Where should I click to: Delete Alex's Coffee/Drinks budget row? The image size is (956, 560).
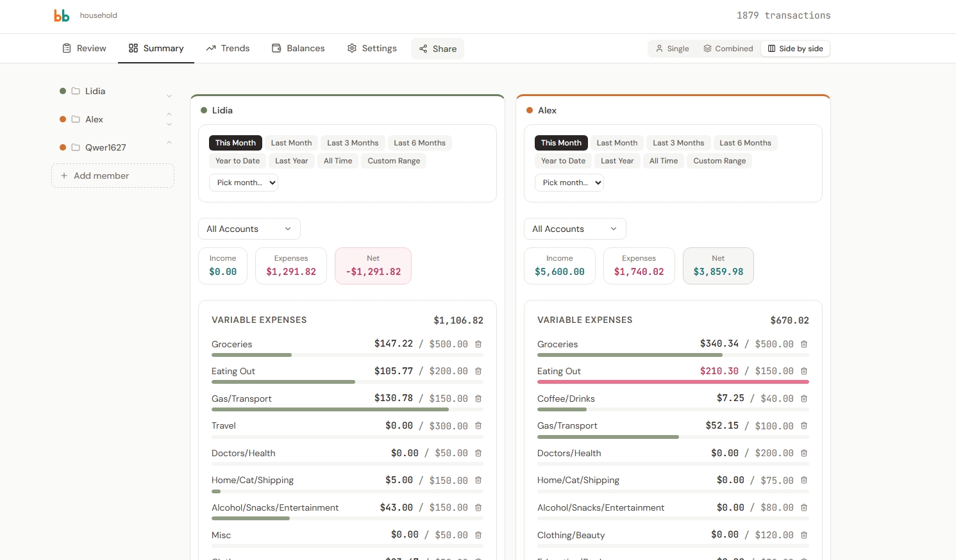click(804, 399)
